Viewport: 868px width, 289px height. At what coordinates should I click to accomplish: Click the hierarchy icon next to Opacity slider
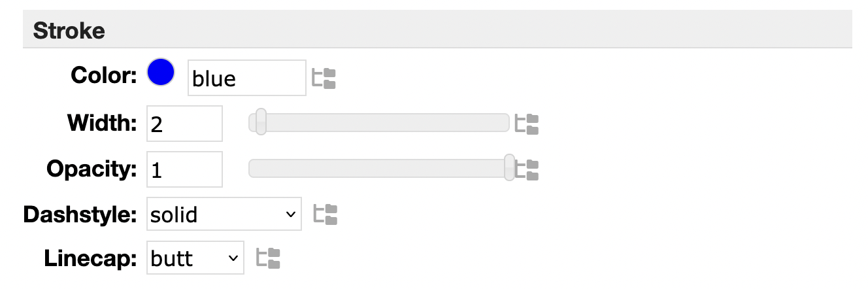click(x=527, y=169)
